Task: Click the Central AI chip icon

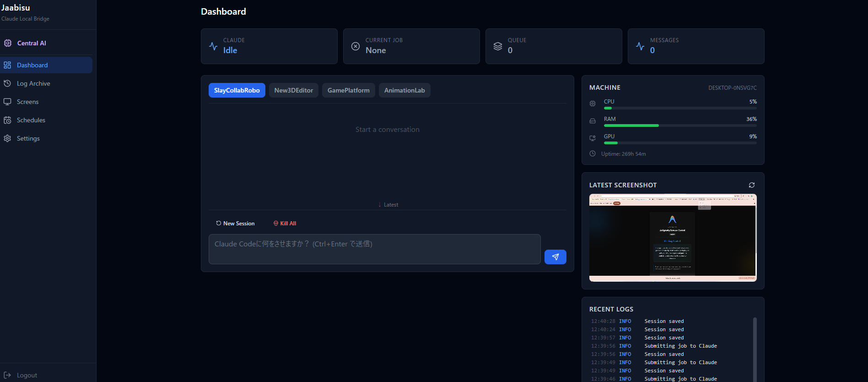Action: [x=8, y=43]
